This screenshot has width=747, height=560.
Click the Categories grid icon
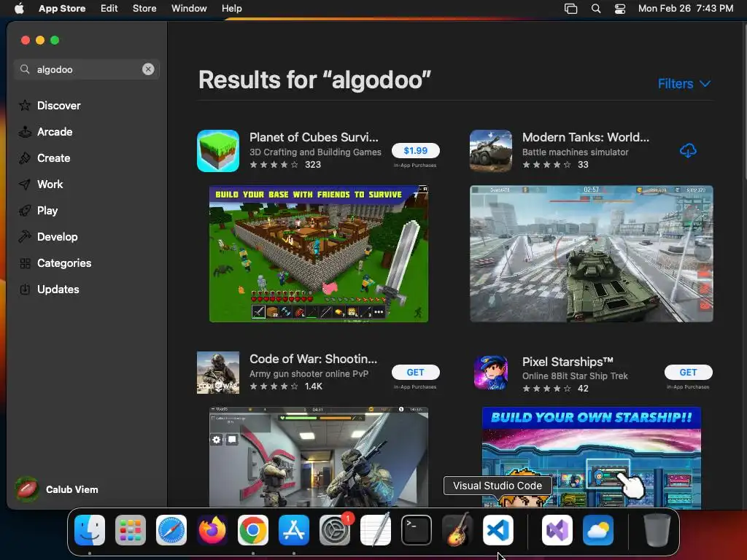25,262
